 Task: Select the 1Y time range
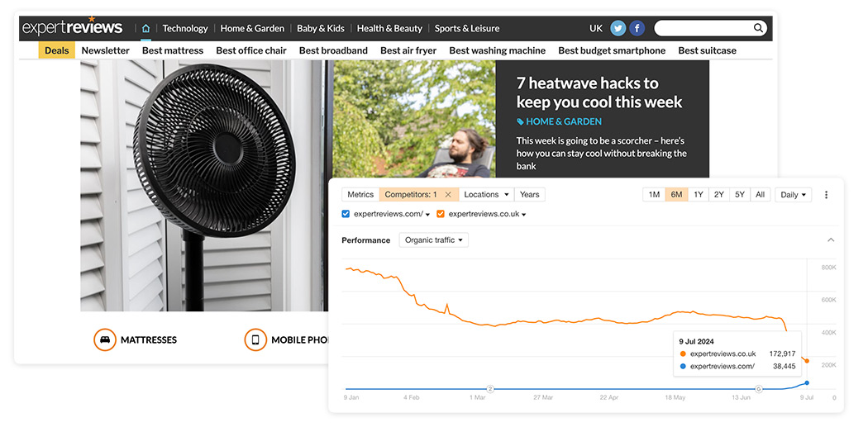point(698,195)
